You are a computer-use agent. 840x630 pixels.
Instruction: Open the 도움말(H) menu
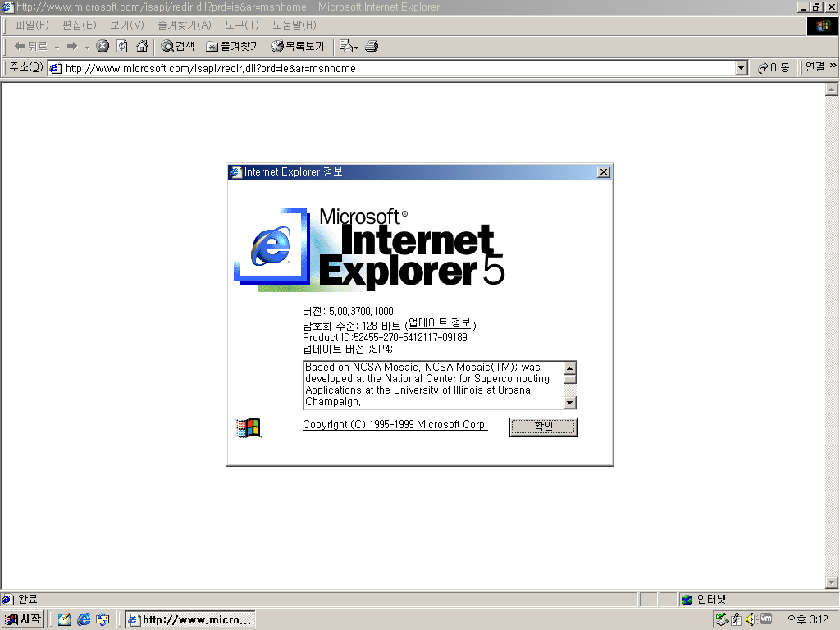pyautogui.click(x=294, y=25)
